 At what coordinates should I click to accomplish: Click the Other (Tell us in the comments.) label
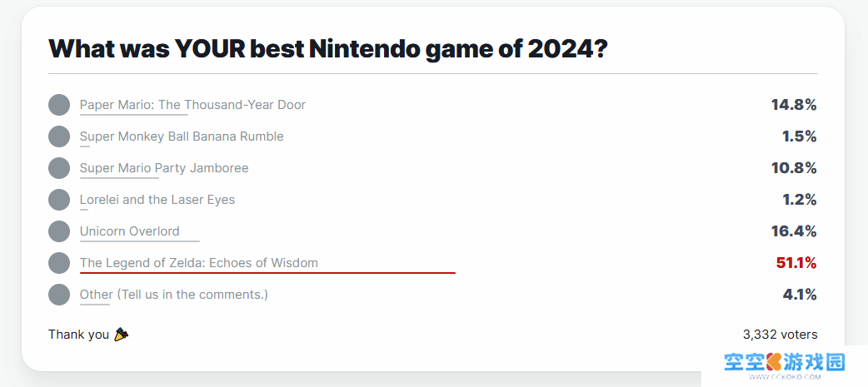point(174,294)
